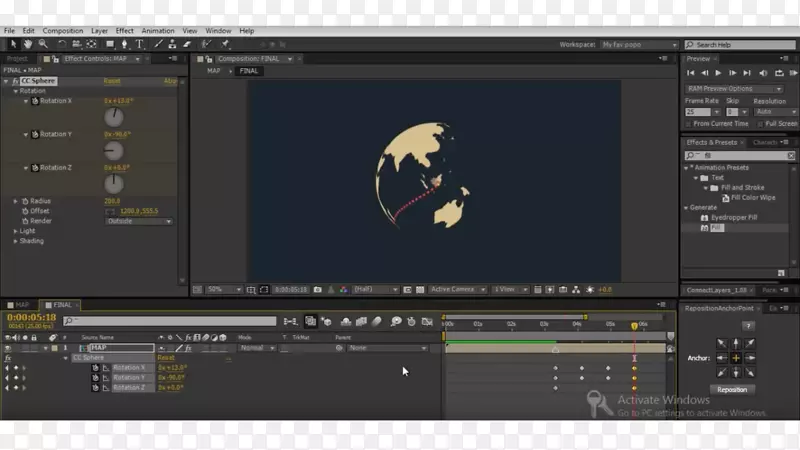
Task: Select the Rectangle shape tool
Action: point(110,44)
